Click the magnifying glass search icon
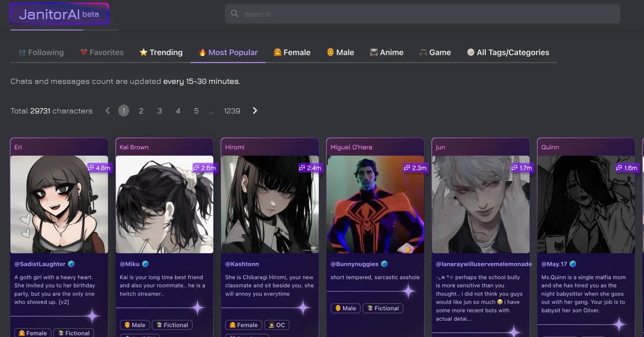Viewport: 644px width, 337px height. click(x=235, y=14)
